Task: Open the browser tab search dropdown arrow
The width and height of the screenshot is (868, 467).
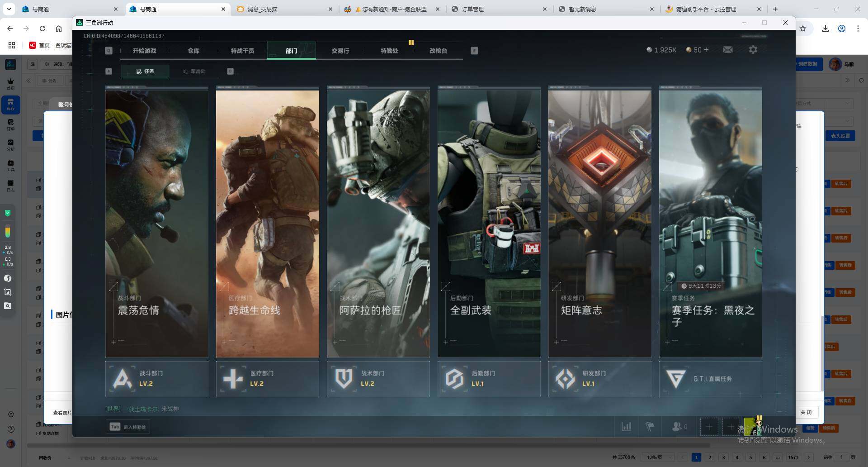Action: pos(9,9)
